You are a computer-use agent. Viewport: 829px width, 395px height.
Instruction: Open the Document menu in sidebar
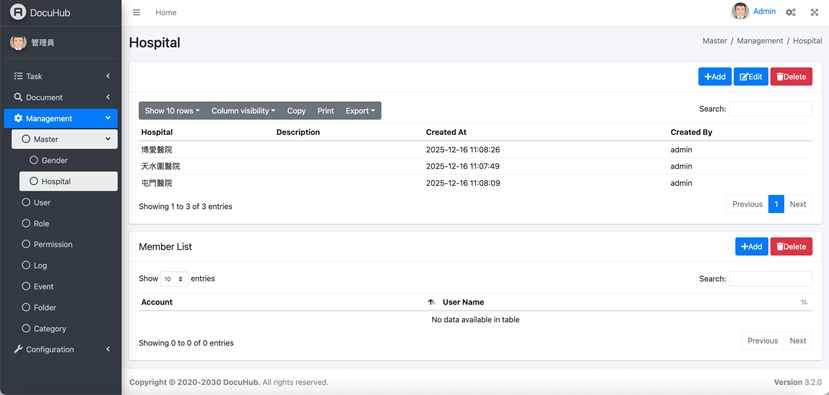[61, 97]
